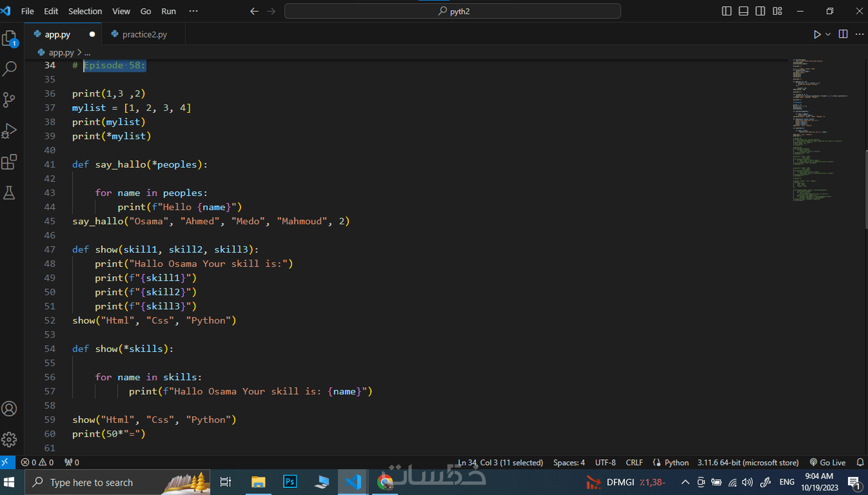Open notifications bell in status bar
This screenshot has height=495, width=868.
pos(860,462)
